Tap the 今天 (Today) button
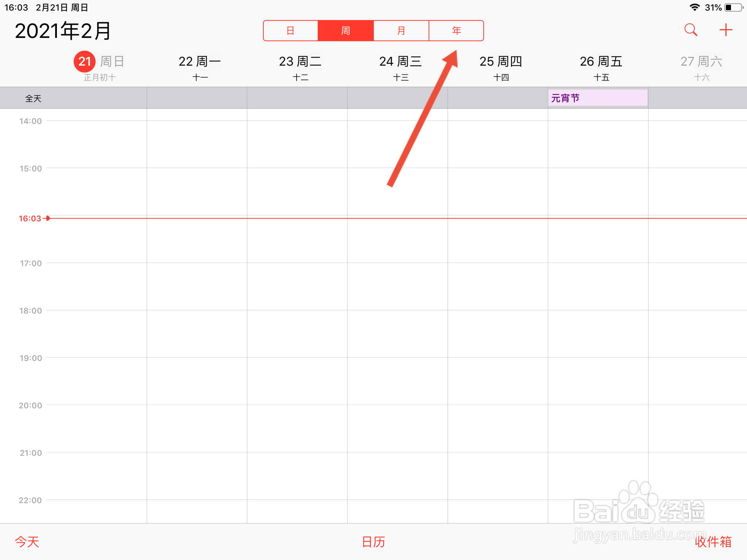The height and width of the screenshot is (560, 747). tap(27, 542)
